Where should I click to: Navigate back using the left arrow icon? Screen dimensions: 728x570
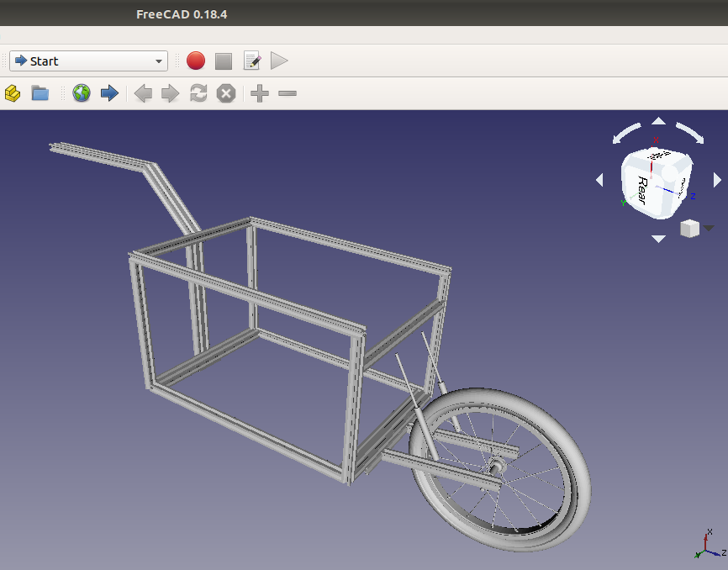click(x=143, y=93)
